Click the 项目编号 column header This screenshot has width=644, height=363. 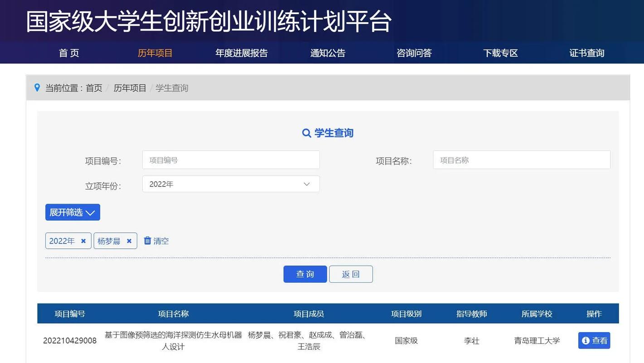point(70,314)
